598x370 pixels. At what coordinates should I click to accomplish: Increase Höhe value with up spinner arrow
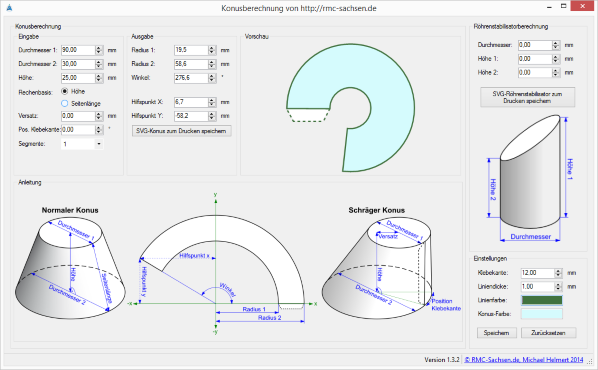coord(99,76)
